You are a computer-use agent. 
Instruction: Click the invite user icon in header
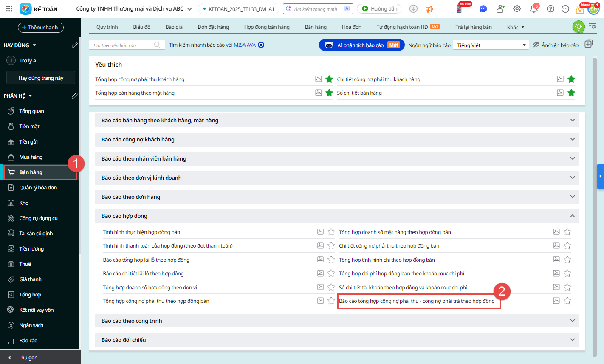(500, 9)
